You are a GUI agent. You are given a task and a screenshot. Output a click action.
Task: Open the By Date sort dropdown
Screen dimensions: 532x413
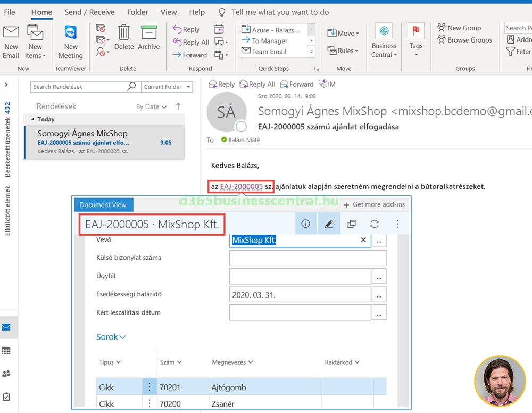click(151, 106)
